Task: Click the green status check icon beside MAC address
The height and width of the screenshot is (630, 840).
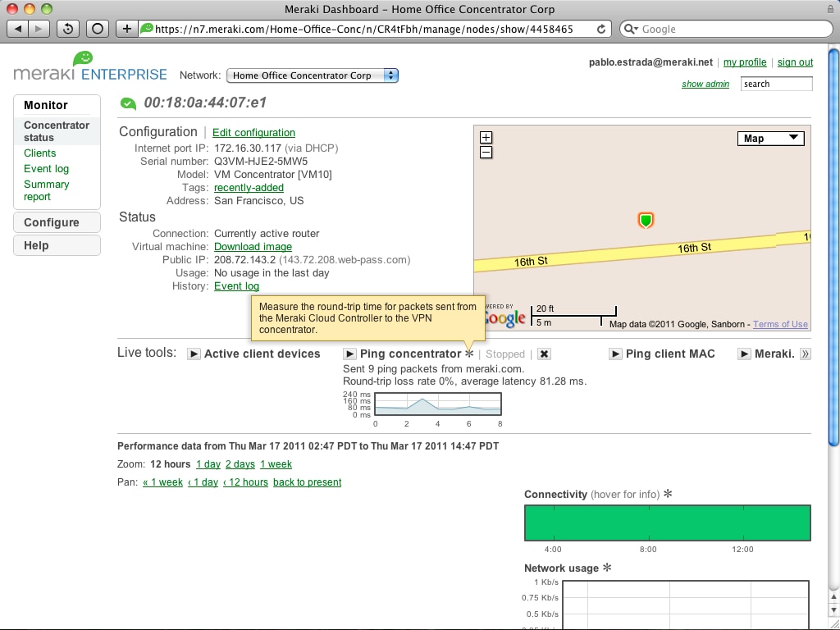Action: 128,103
